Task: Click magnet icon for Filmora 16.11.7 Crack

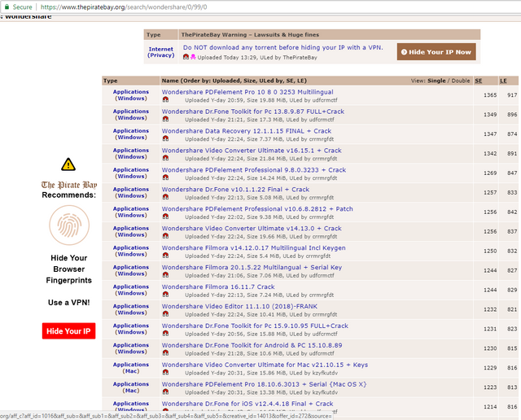Action: (x=165, y=295)
